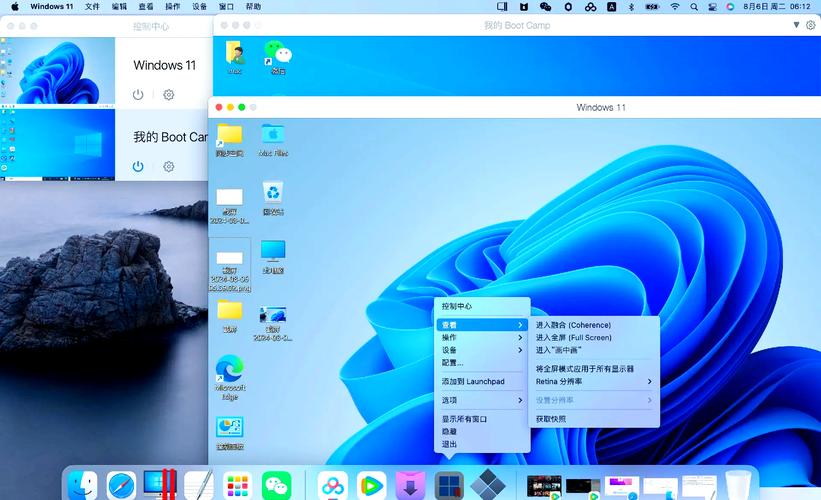This screenshot has width=821, height=500.
Task: Open the dropdown triangle in Boot Camp title bar
Action: pos(796,25)
